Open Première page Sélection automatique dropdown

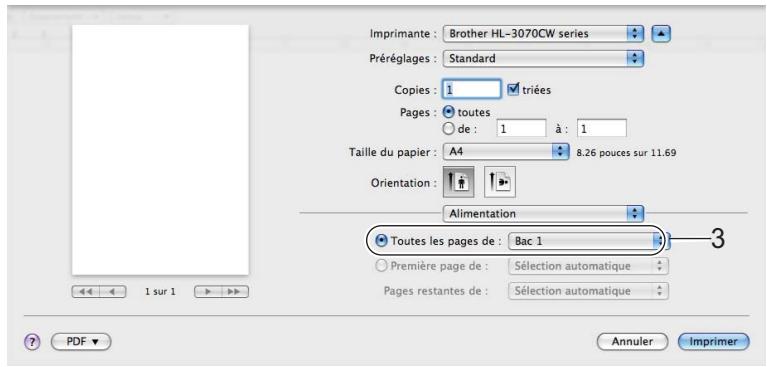[588, 266]
